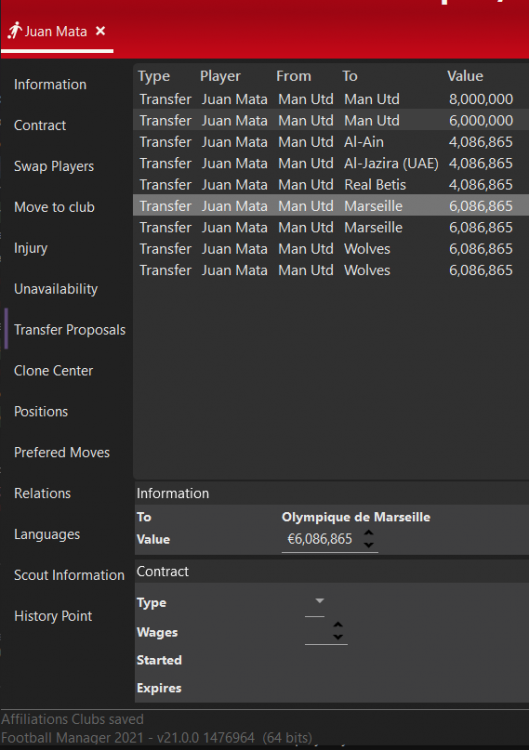
Task: Increase Wages with the up arrow
Action: click(338, 625)
